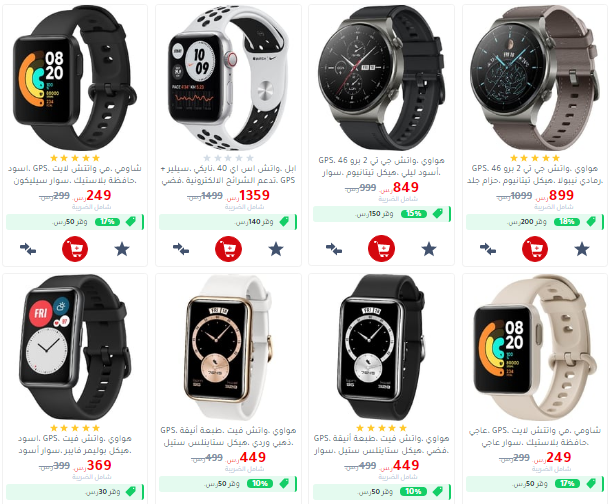The width and height of the screenshot is (614, 504).
Task: Open the white Apple Watch Nike image
Action: (x=228, y=78)
